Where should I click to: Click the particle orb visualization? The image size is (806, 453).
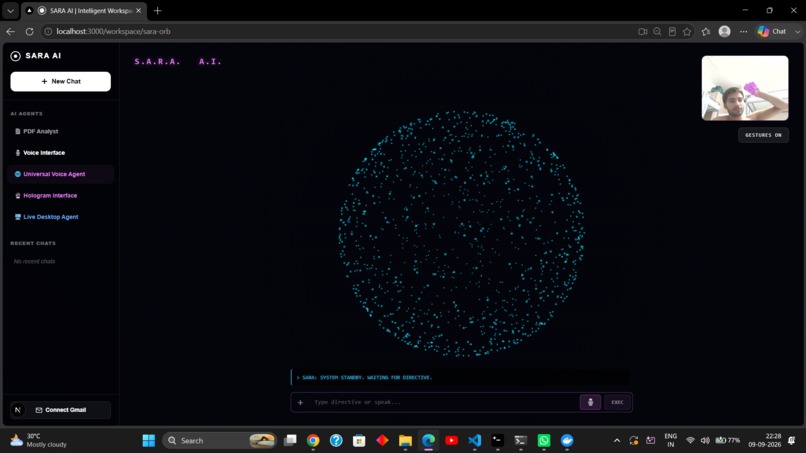pyautogui.click(x=461, y=233)
